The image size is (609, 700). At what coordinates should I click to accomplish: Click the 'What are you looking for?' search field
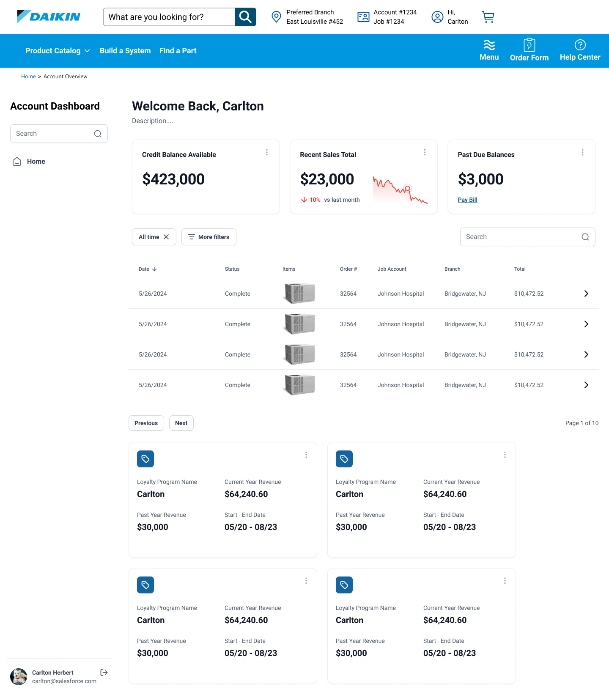tap(169, 17)
